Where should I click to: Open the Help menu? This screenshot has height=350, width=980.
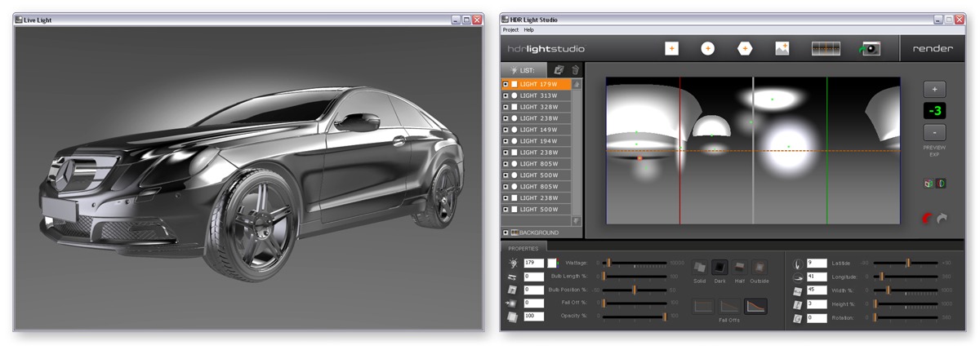tap(528, 29)
